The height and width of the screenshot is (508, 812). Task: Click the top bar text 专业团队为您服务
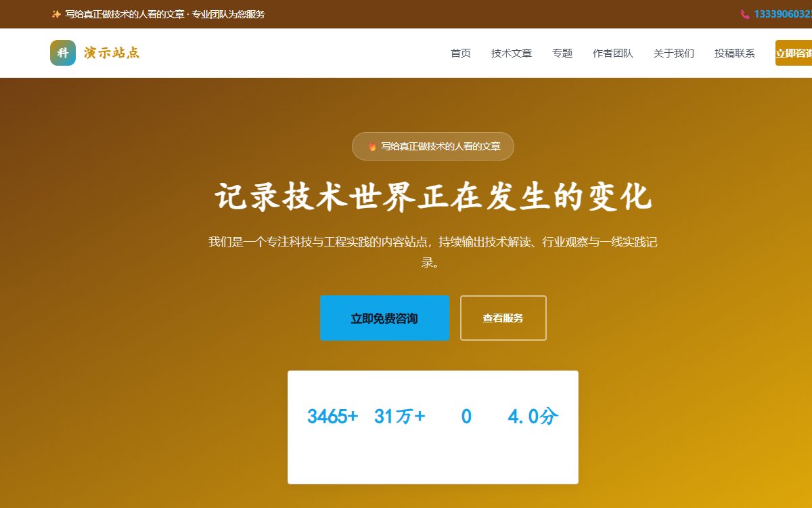[x=228, y=14]
